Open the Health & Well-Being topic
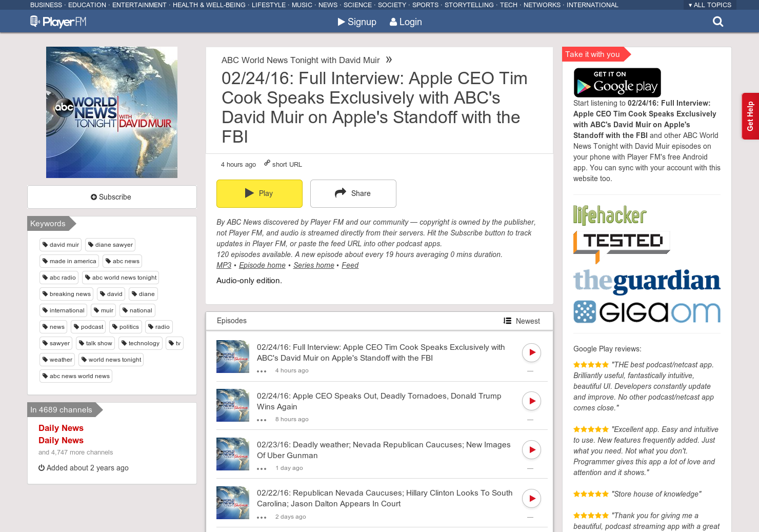 pos(209,5)
